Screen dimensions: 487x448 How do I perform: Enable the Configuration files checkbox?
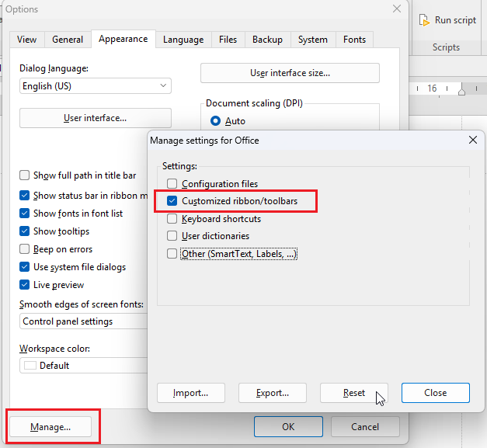[172, 184]
